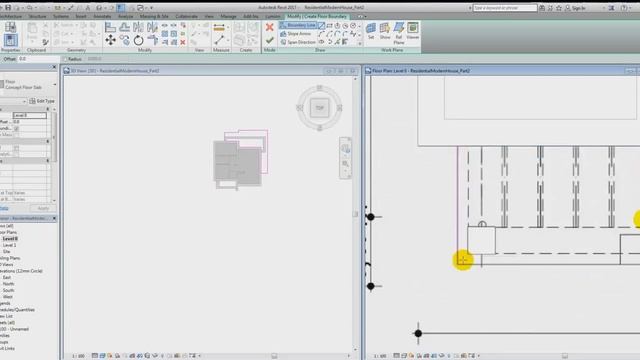Screen dimensions: 640x360
Task: Select the Align tool
Action: [110, 27]
